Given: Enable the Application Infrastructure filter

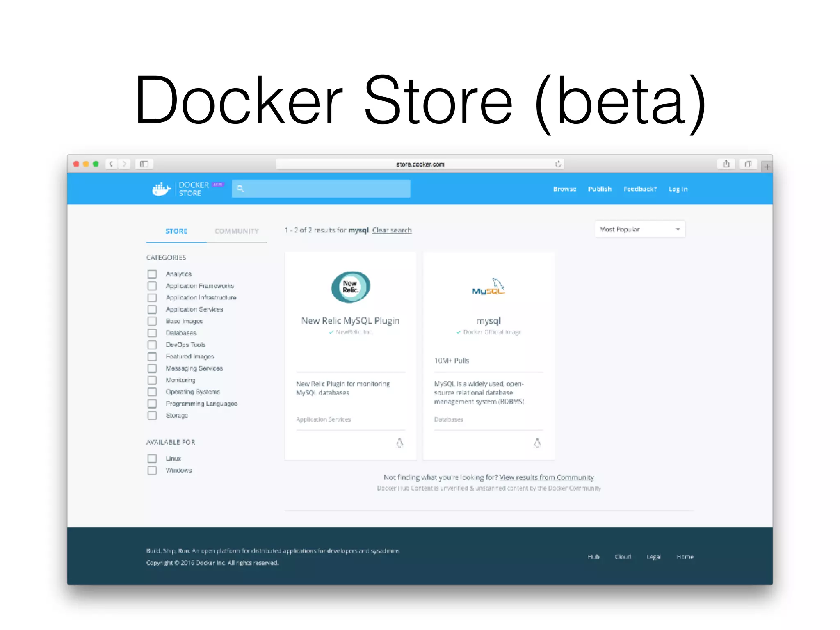Looking at the screenshot, I should click(152, 298).
